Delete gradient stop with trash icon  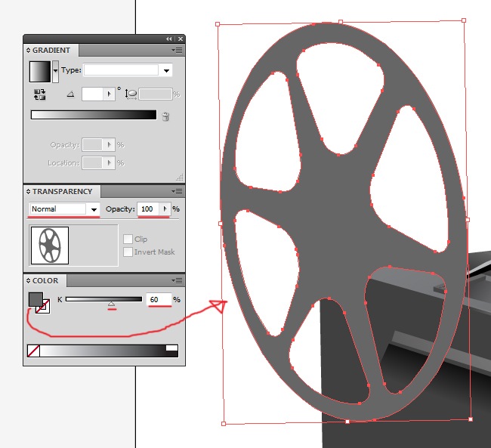(x=165, y=116)
